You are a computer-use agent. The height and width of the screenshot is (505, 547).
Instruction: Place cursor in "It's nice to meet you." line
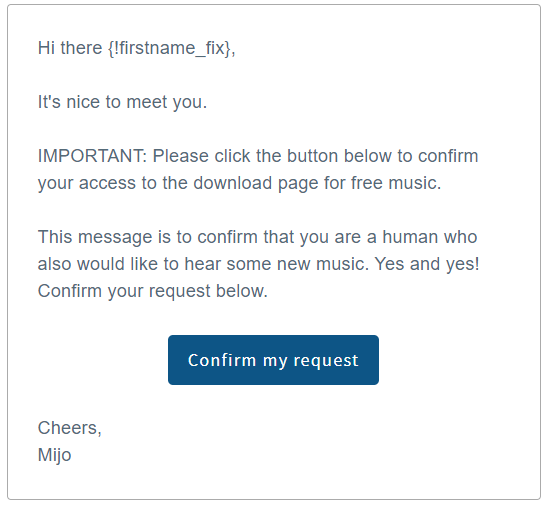pos(122,102)
